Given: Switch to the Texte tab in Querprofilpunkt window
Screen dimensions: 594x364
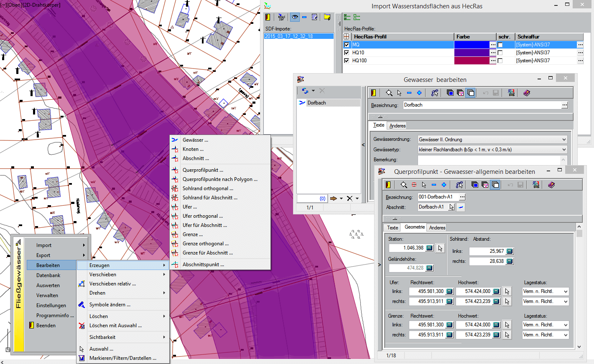Looking at the screenshot, I should tap(393, 228).
